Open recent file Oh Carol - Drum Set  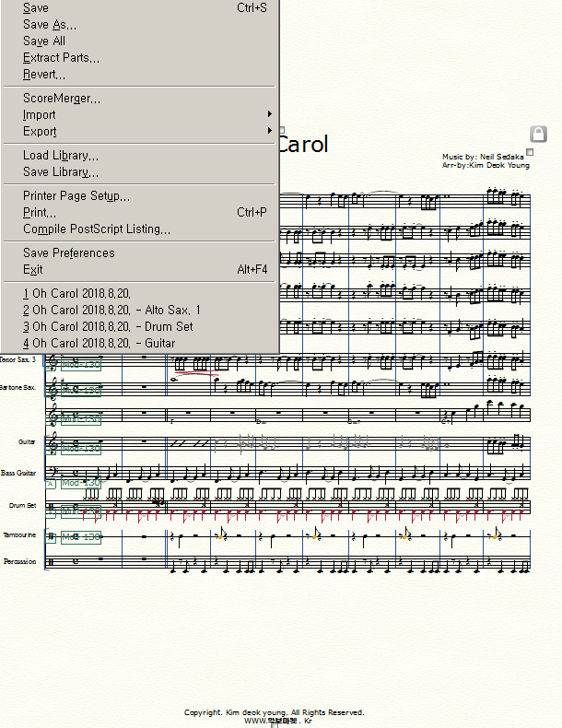108,326
